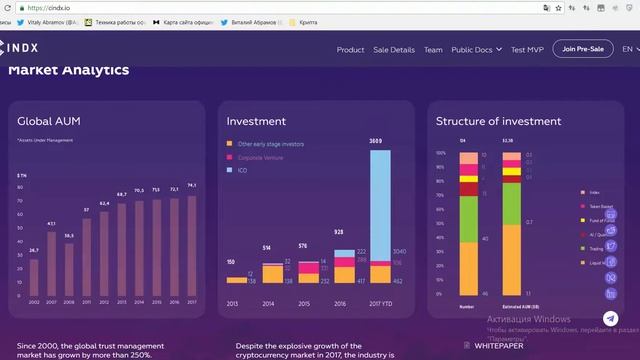
Task: Click the CINDX logo in site header
Action: point(19,48)
